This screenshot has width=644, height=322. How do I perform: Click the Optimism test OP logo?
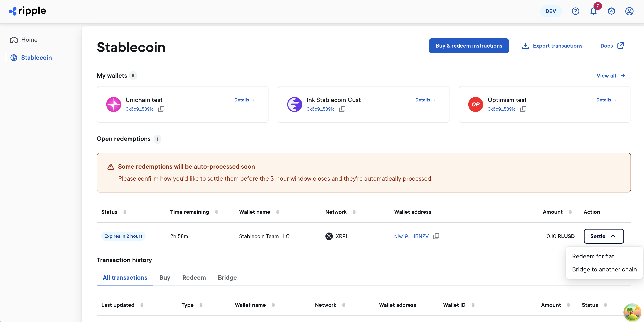click(476, 104)
